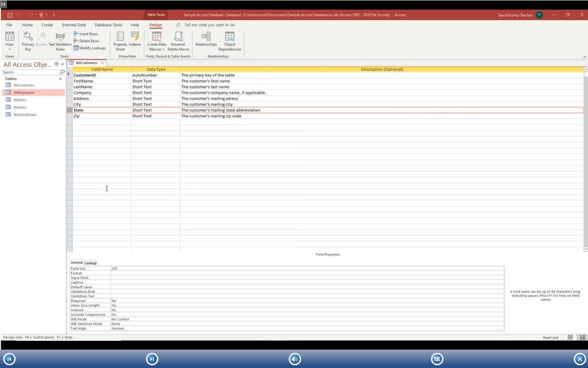Image resolution: width=588 pixels, height=368 pixels.
Task: Open the All Access Objects menu
Action: point(56,64)
